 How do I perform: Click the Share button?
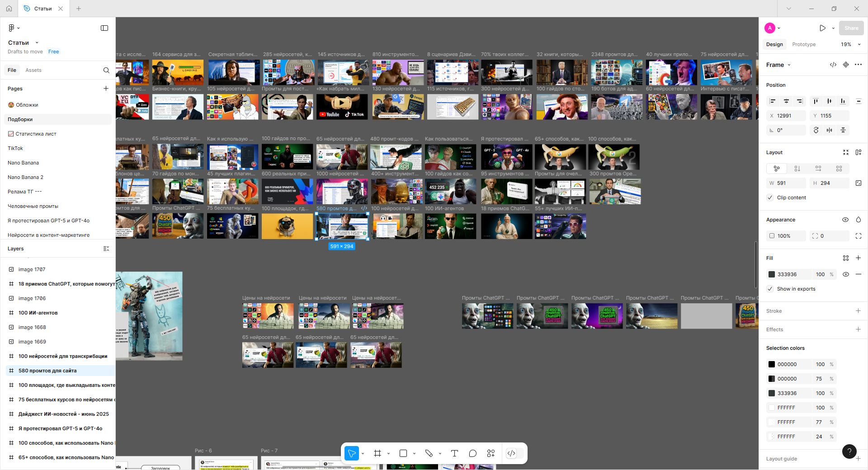point(851,28)
